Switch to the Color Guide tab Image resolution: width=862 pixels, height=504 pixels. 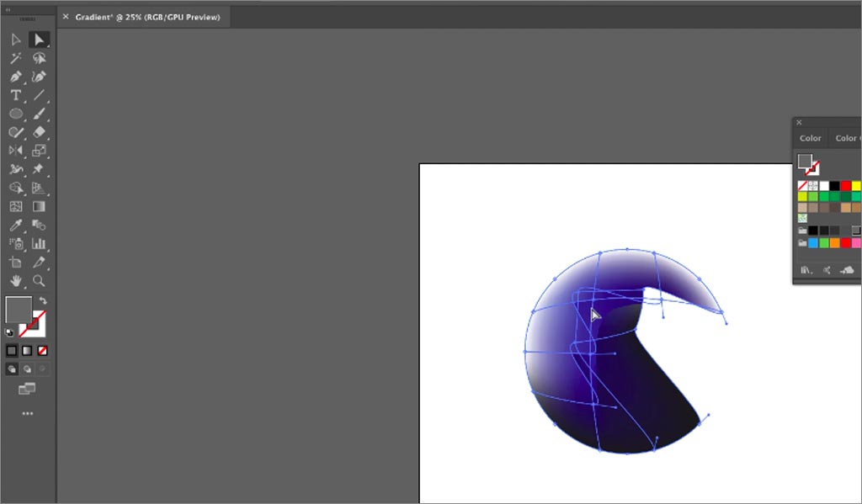847,137
